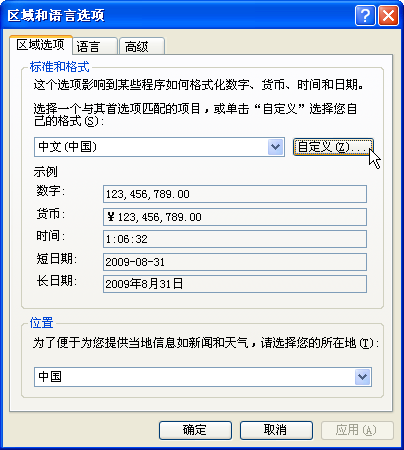Close the 区域和语言选项 dialog
This screenshot has height=450, width=404.
(388, 15)
